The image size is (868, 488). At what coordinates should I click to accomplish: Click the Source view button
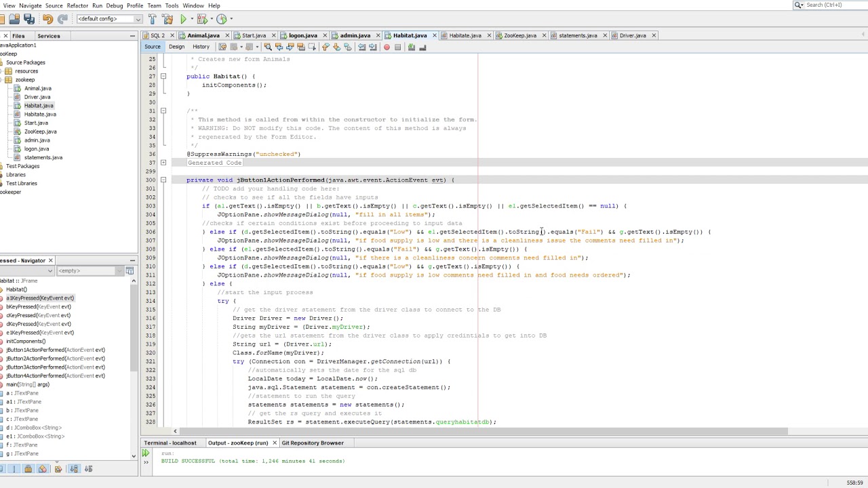click(152, 47)
